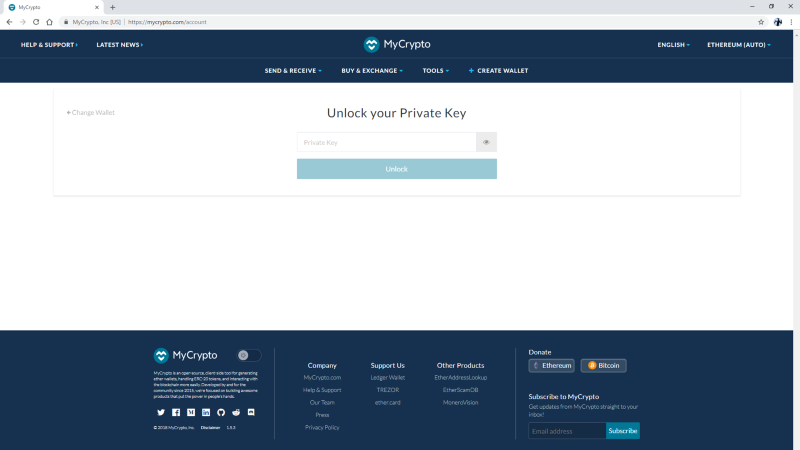Screen dimensions: 800x450
Task: Click Change Wallet link
Action: tap(90, 112)
